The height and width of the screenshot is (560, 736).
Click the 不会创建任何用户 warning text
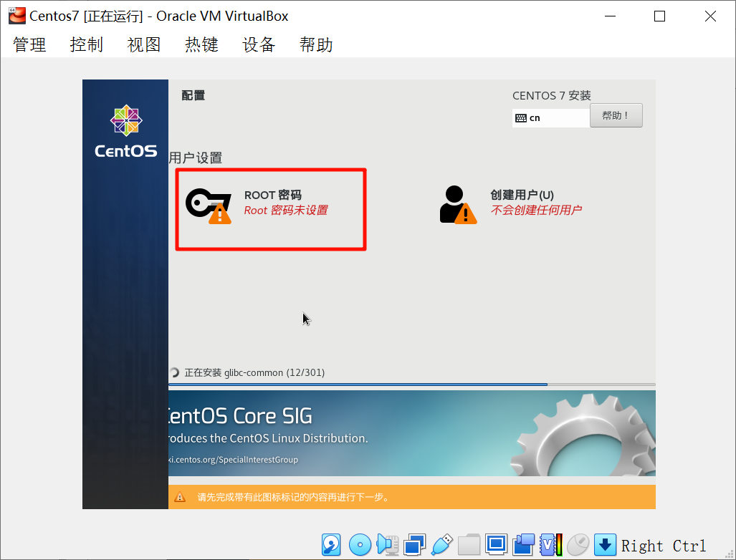point(536,210)
